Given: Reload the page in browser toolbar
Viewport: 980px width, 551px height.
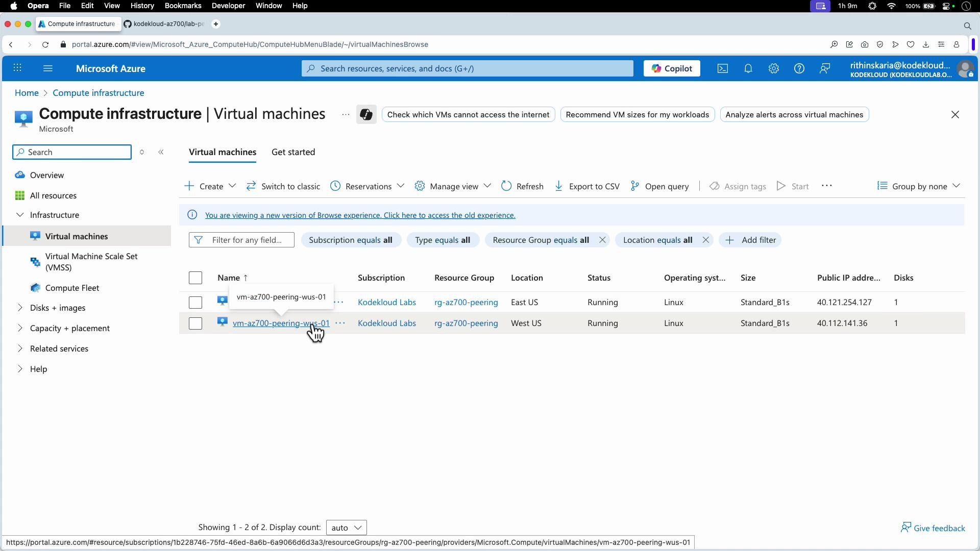Looking at the screenshot, I should (x=45, y=45).
